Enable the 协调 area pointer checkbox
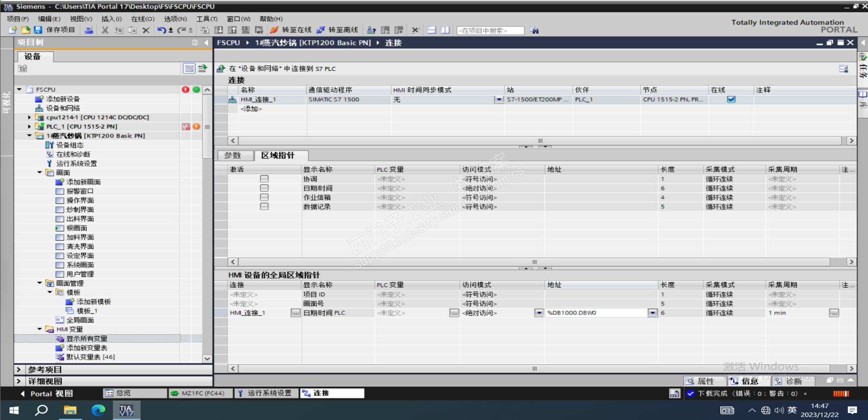 (264, 179)
